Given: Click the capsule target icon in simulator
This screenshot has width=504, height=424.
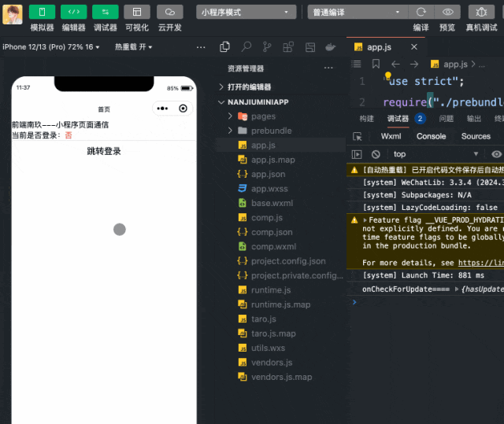Looking at the screenshot, I should pyautogui.click(x=183, y=109).
